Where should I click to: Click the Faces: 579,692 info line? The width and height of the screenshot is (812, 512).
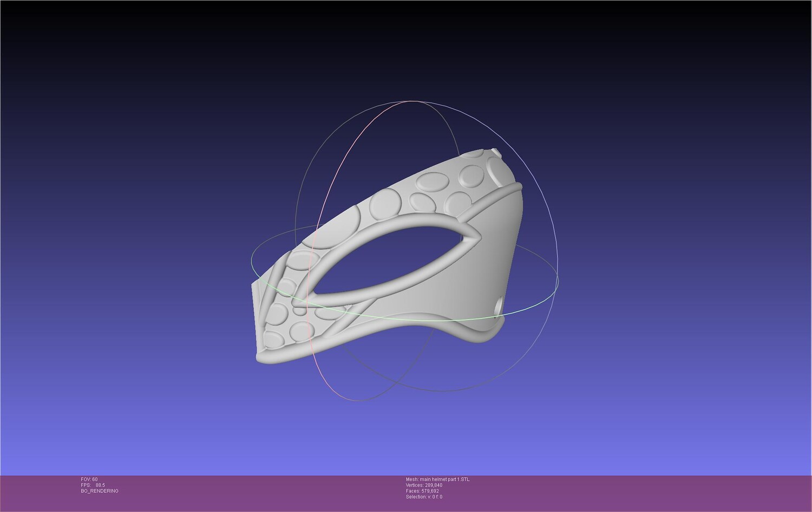(422, 491)
